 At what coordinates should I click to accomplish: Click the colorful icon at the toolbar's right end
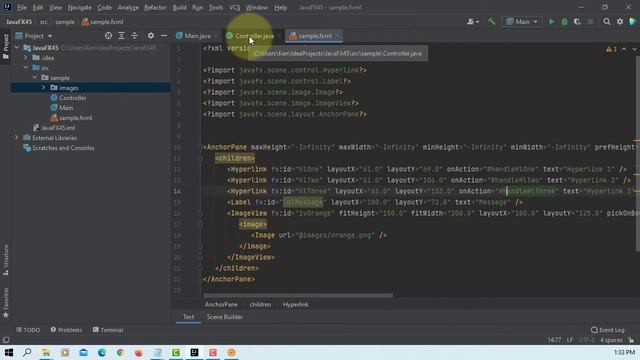pyautogui.click(x=633, y=22)
